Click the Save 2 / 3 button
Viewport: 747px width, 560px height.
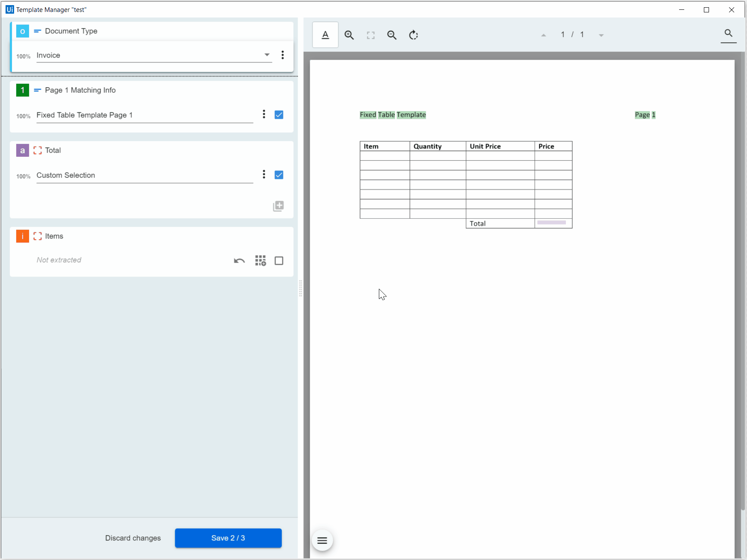click(228, 538)
